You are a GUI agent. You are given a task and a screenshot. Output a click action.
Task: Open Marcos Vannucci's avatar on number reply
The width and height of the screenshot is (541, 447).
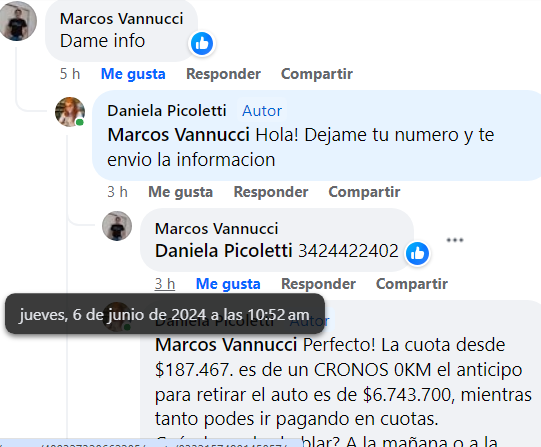click(x=117, y=226)
